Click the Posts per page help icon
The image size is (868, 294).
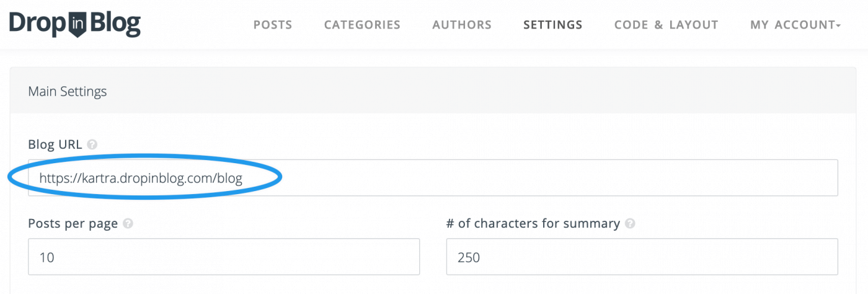click(128, 224)
